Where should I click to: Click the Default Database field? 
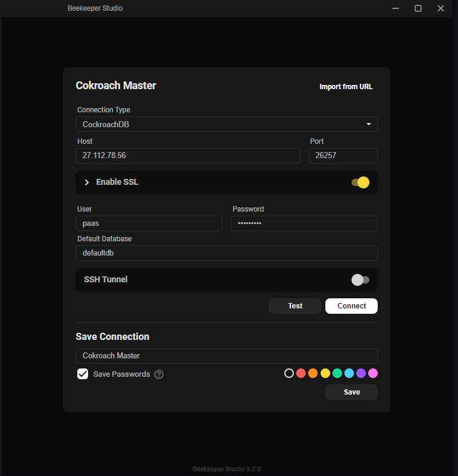(227, 253)
